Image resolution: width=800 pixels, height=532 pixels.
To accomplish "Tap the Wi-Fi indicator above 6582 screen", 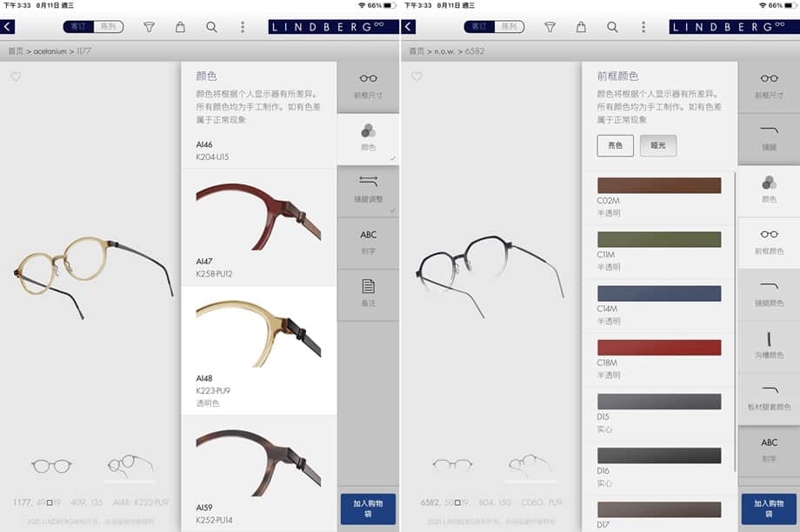I will [x=762, y=5].
